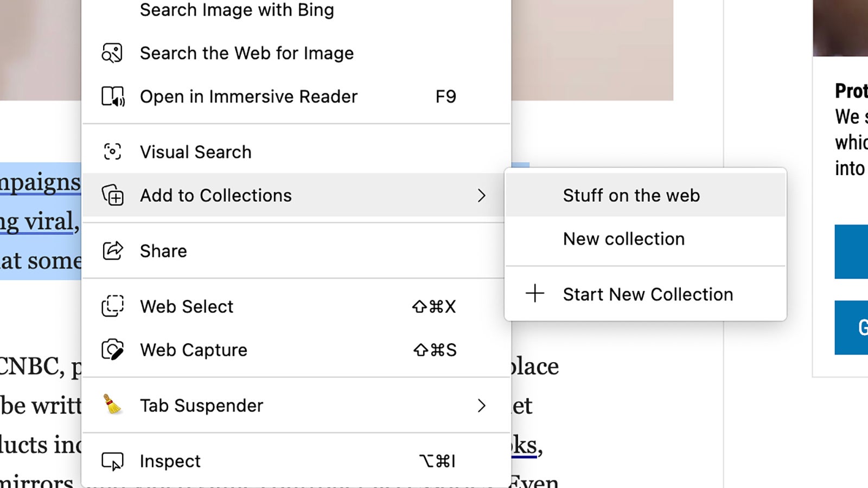
Task: Expand the Add to Collections submenu chevron
Action: click(x=482, y=196)
